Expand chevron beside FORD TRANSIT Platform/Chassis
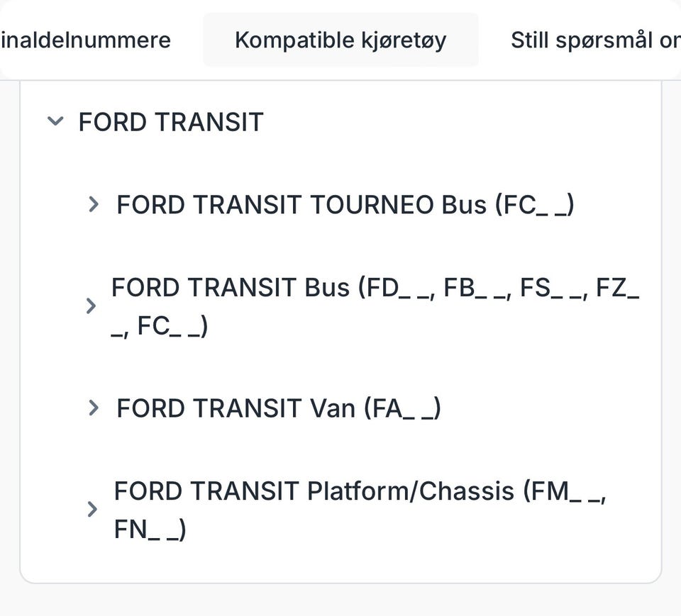Image resolution: width=681 pixels, height=616 pixels. tap(92, 509)
